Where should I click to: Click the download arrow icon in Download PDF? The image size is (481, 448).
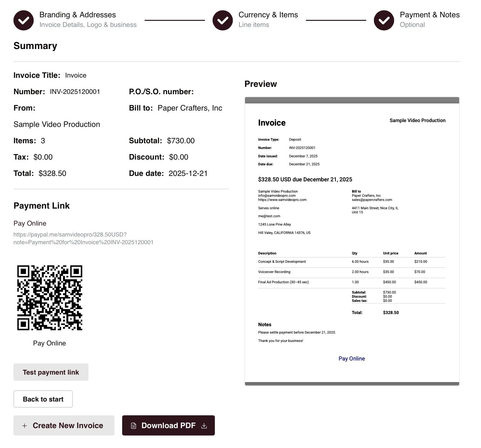(204, 425)
